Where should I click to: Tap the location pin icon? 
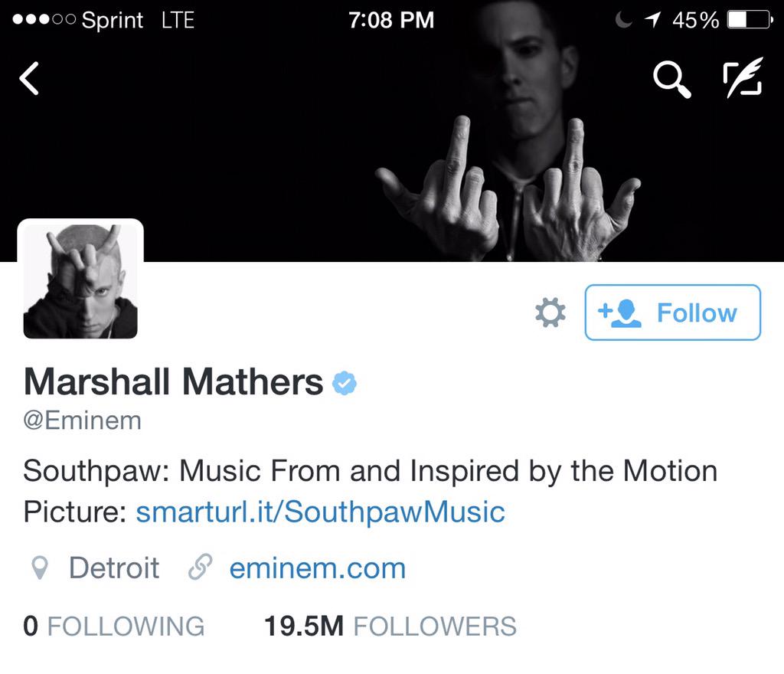pyautogui.click(x=40, y=568)
